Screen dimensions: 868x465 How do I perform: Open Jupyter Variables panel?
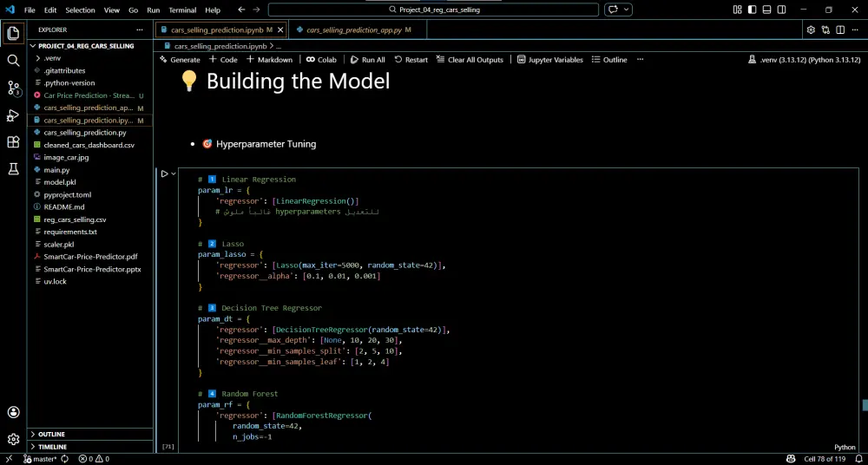pyautogui.click(x=549, y=60)
